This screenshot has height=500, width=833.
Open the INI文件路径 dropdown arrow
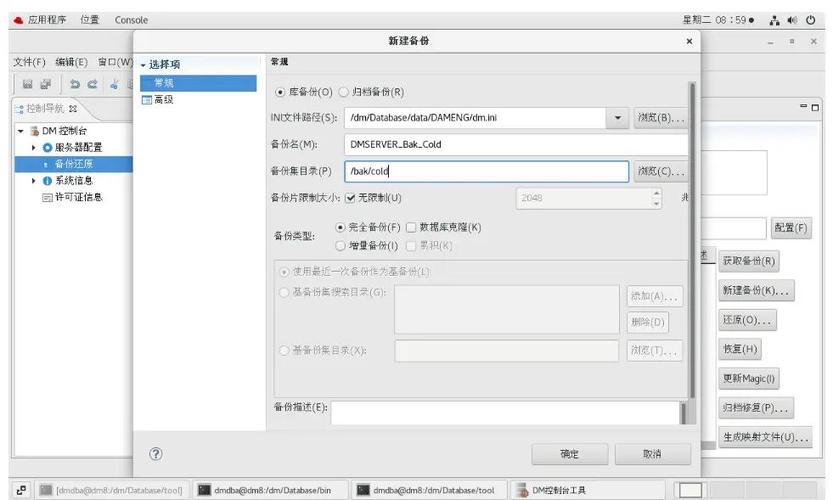coord(617,118)
